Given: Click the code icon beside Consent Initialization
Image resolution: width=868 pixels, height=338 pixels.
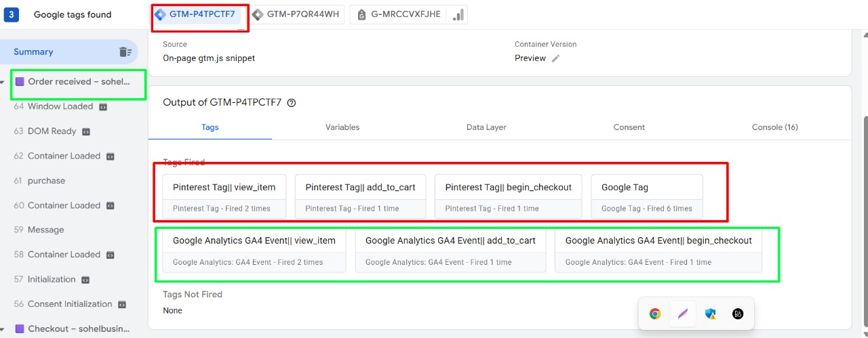Looking at the screenshot, I should (122, 305).
